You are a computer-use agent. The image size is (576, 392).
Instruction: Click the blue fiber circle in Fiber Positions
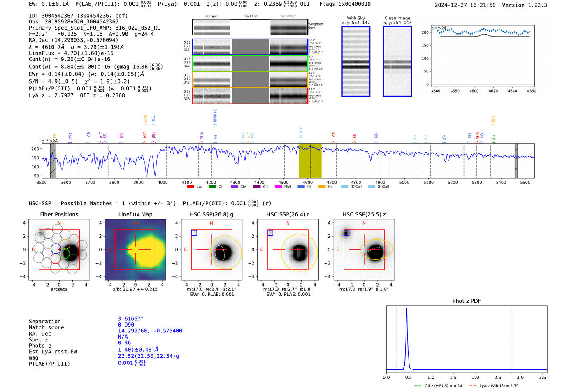coord(56,248)
